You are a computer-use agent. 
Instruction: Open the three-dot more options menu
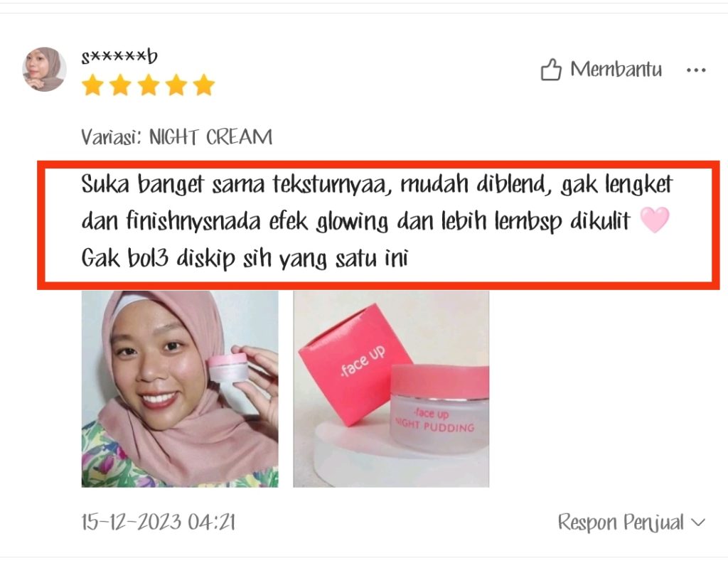696,70
